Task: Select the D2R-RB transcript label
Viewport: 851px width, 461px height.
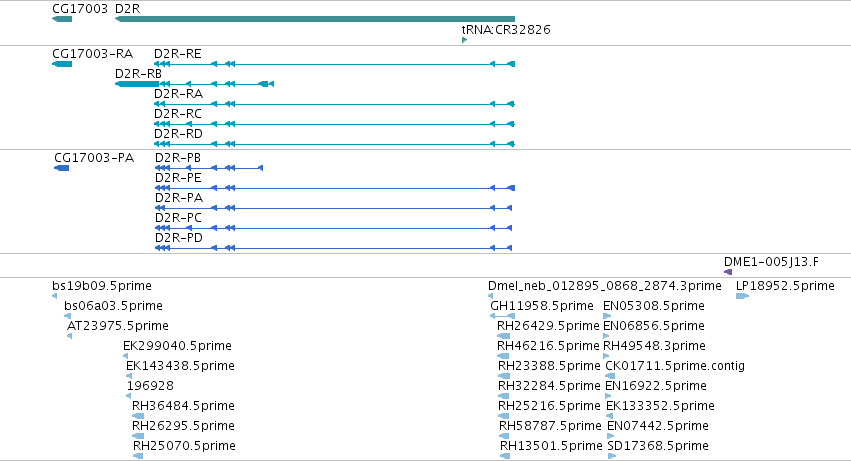Action: [x=138, y=73]
